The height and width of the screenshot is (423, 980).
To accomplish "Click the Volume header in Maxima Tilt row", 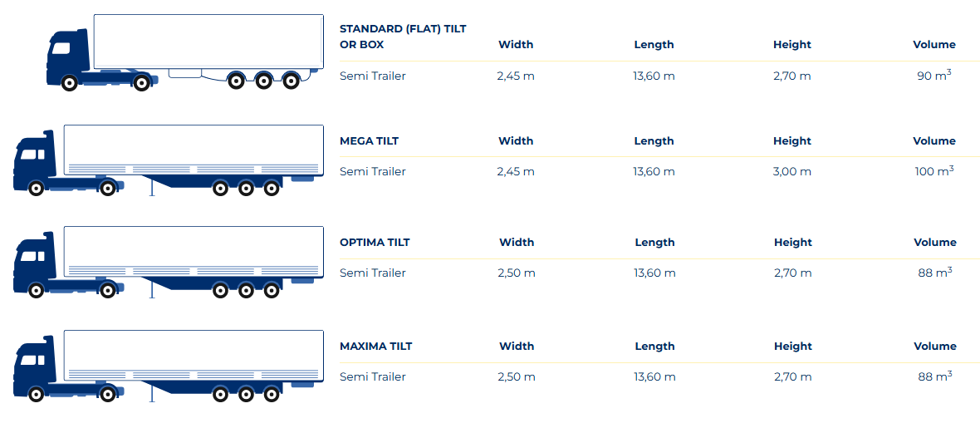I will [935, 347].
